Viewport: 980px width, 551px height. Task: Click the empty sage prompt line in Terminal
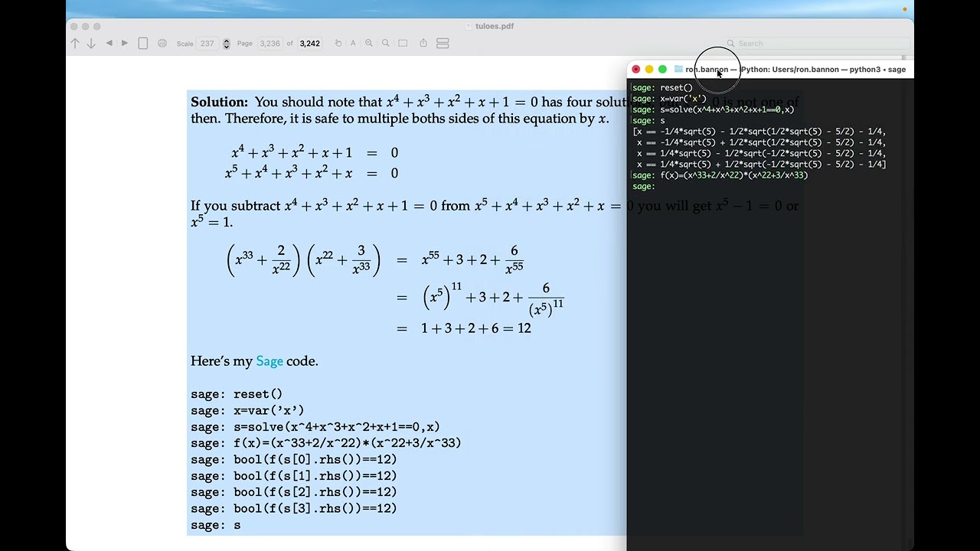point(645,187)
